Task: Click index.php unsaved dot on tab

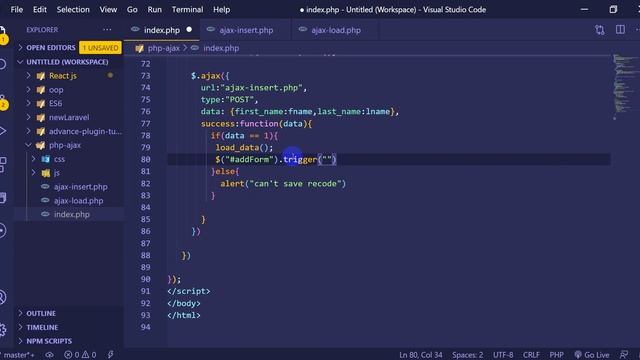Action: click(189, 29)
